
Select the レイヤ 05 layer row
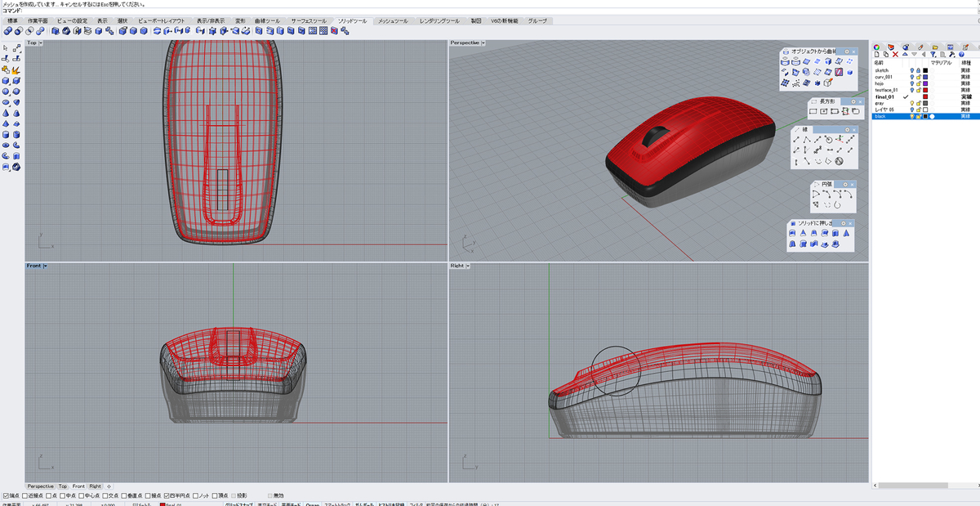coord(924,110)
